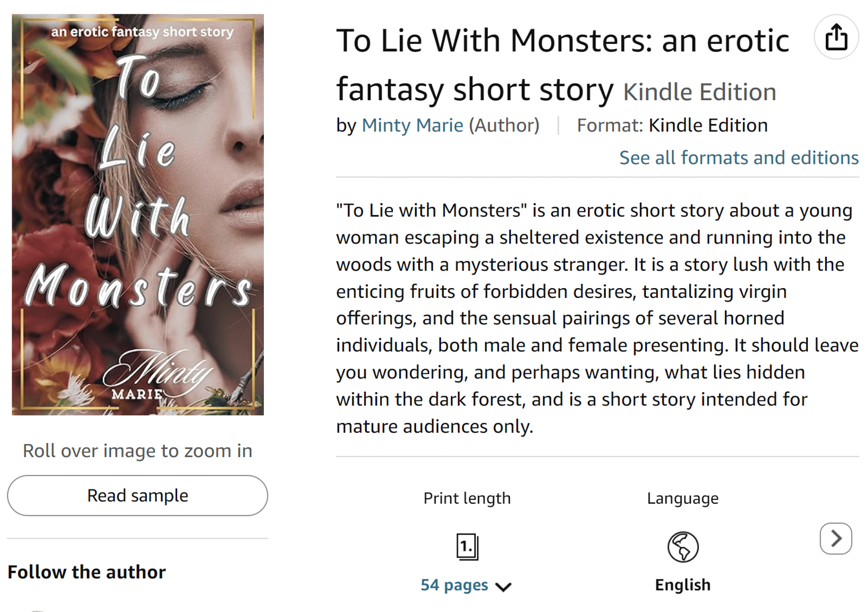Viewport: 868px width, 612px height.
Task: Click the right arrow to see more product details
Action: click(x=835, y=539)
